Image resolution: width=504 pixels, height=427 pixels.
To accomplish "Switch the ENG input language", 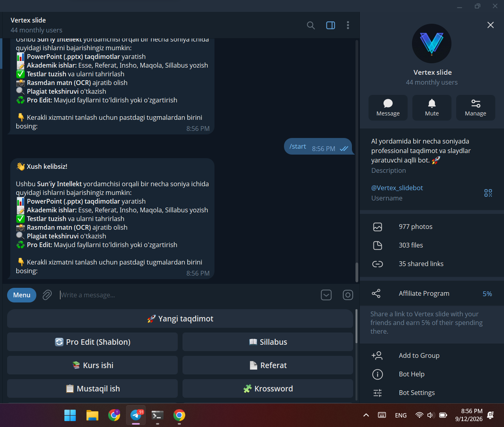I will coord(401,415).
